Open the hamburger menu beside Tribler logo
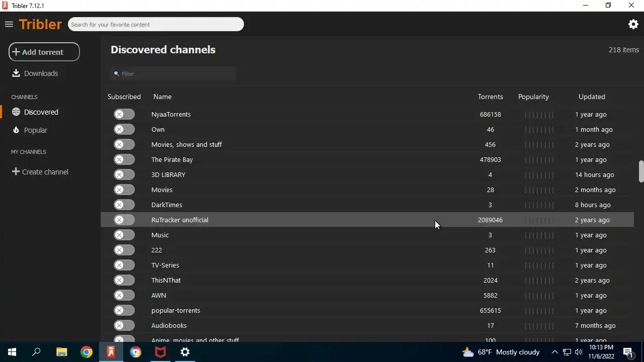The height and width of the screenshot is (362, 644). click(9, 24)
